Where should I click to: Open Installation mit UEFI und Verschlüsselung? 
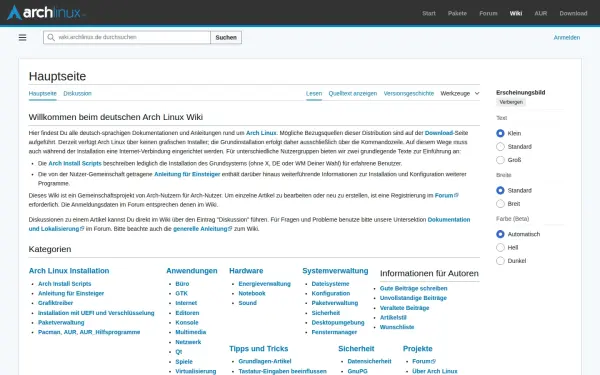point(96,313)
